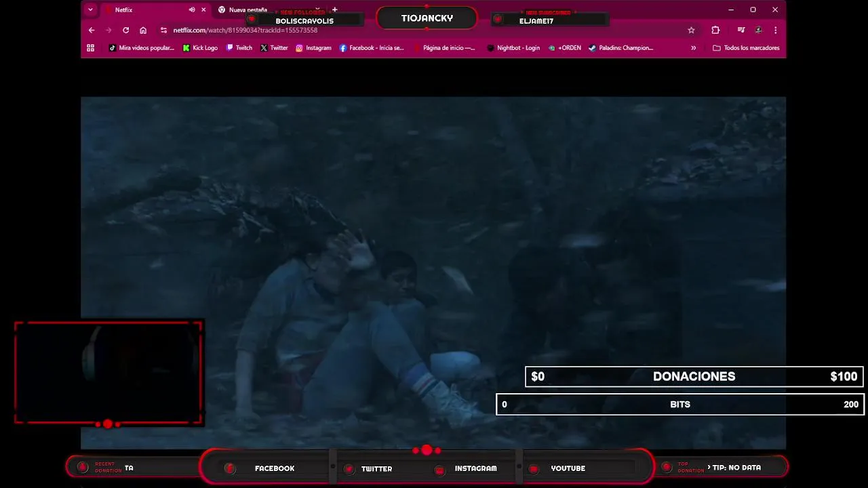
Task: Open the browser three-dot menu
Action: point(775,30)
